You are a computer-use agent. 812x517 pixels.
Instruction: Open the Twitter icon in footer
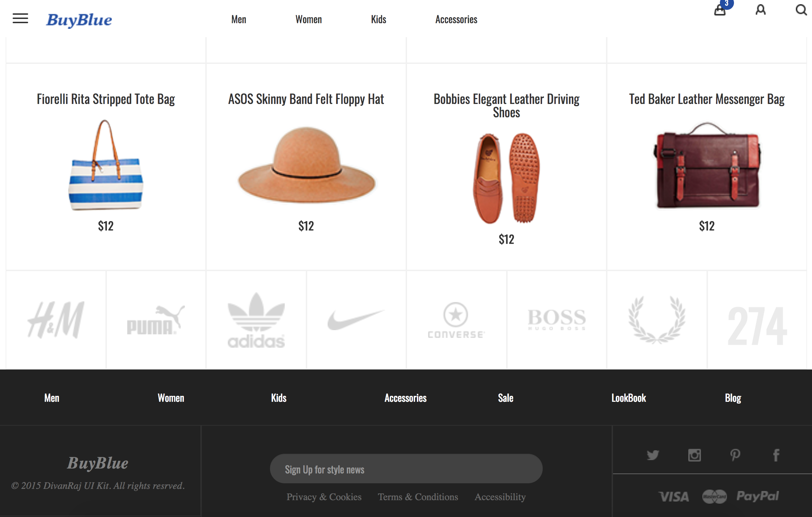pos(653,455)
